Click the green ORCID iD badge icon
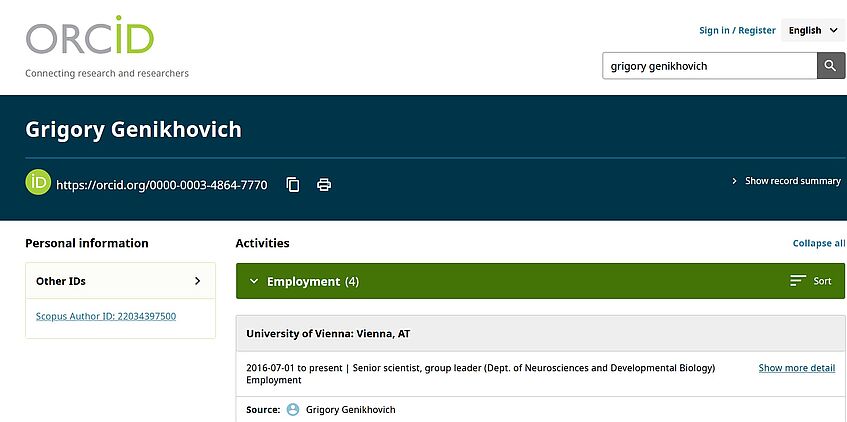847x422 pixels. click(x=38, y=183)
